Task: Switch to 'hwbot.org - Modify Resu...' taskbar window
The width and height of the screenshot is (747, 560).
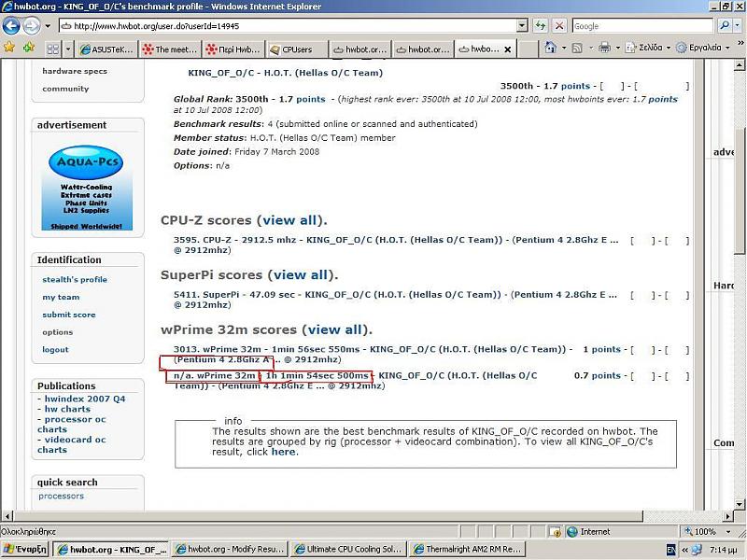Action: pos(230,549)
